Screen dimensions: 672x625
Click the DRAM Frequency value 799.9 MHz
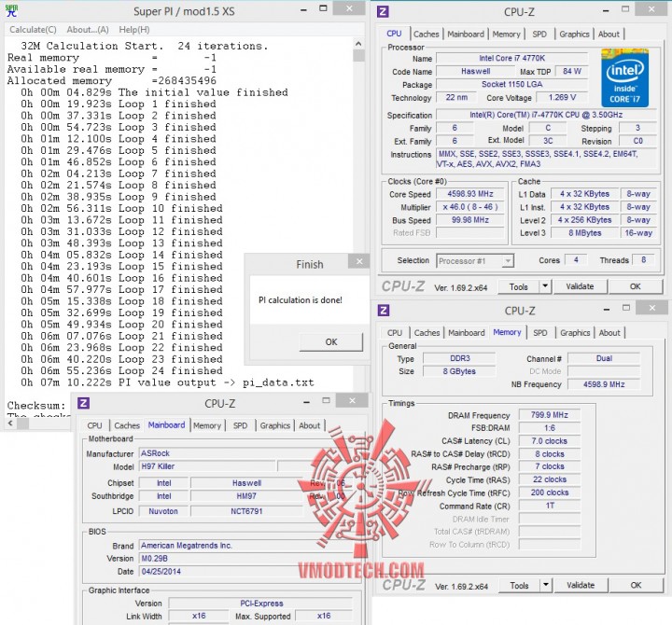(549, 415)
